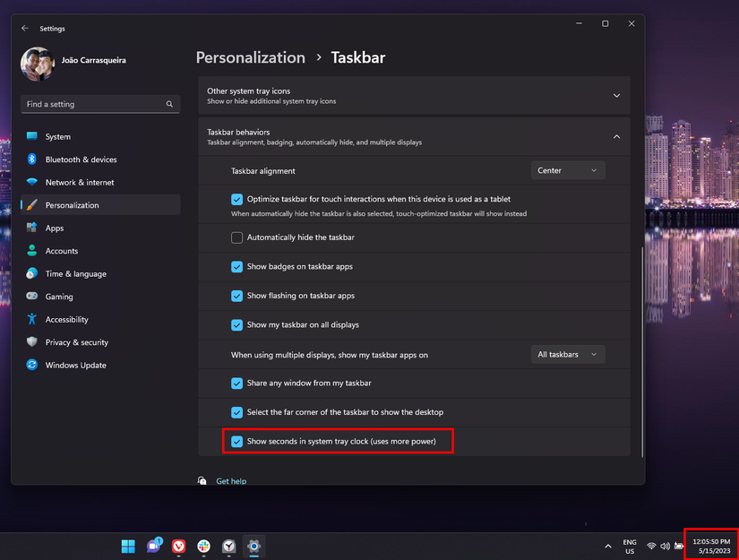Open the Taskbar alignment dropdown
This screenshot has width=739, height=560.
[568, 170]
